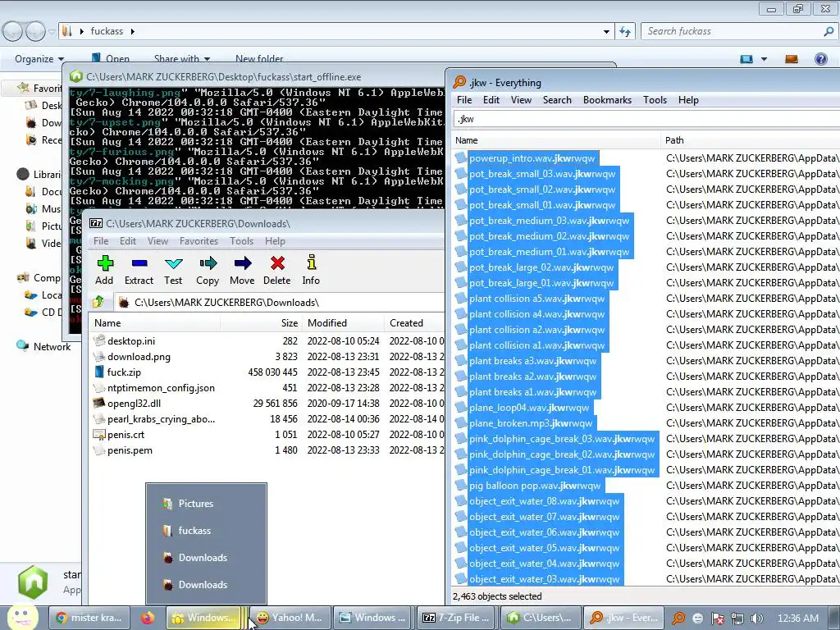Viewport: 840px width, 630px height.
Task: Select opengl32.dll in 7-Zip list
Action: pyautogui.click(x=134, y=404)
